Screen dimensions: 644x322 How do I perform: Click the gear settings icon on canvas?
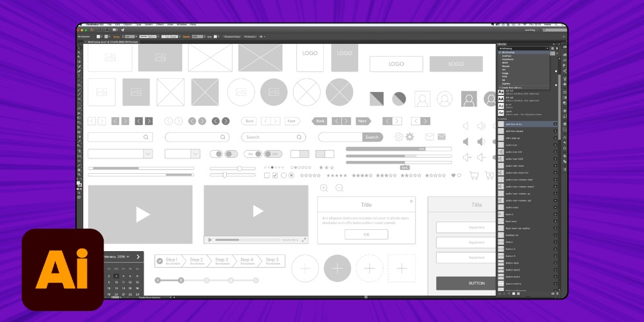399,137
